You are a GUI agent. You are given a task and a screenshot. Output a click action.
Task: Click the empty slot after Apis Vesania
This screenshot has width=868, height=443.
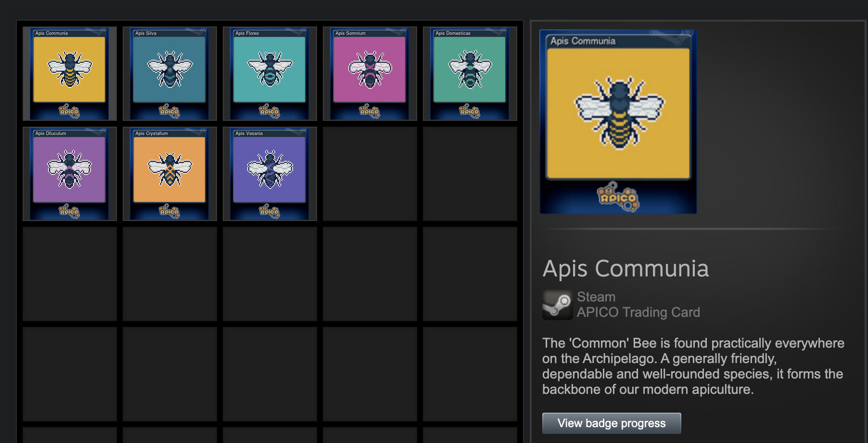click(x=370, y=174)
